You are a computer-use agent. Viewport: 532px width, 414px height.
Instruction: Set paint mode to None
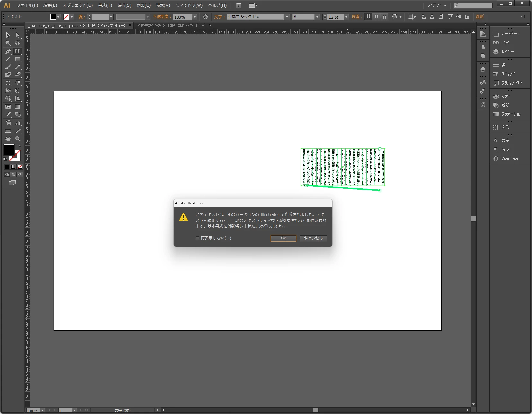tap(20, 166)
